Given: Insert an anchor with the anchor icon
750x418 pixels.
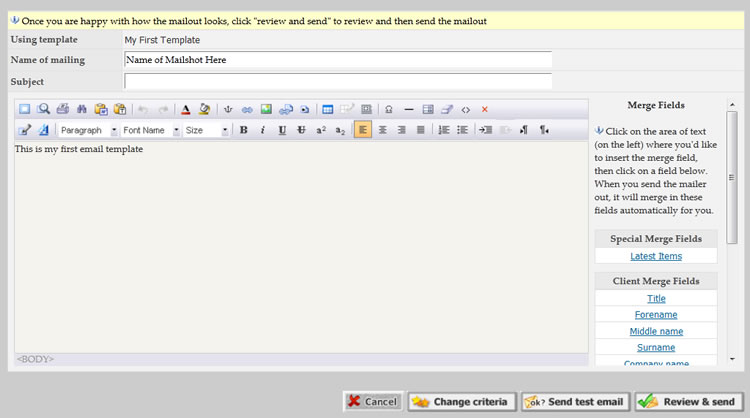Looking at the screenshot, I should (227, 109).
